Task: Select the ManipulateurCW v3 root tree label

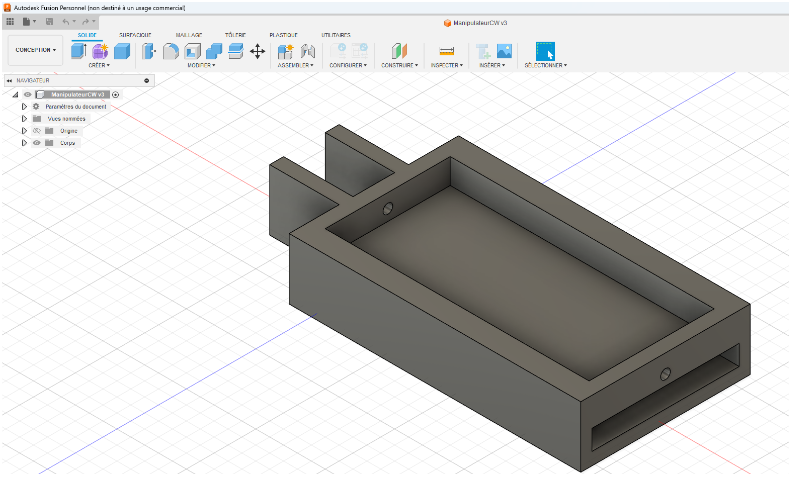Action: pyautogui.click(x=77, y=95)
